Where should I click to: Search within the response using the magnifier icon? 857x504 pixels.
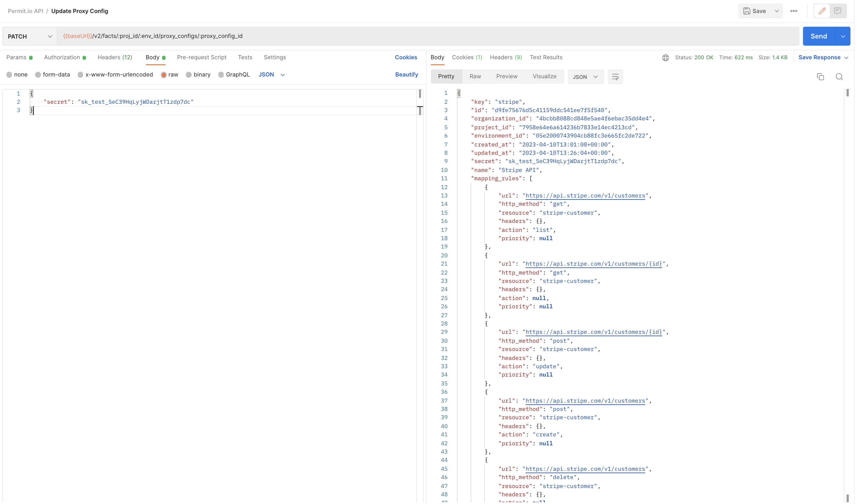point(839,77)
